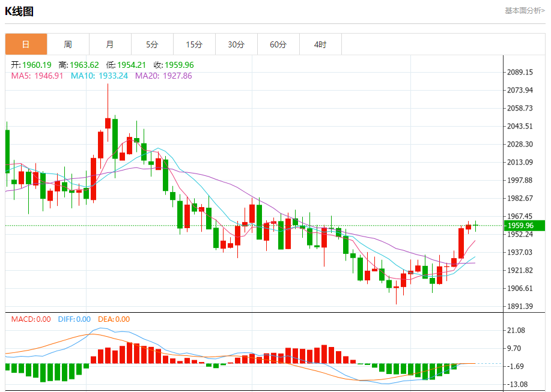Select the 日 daily chart tab

click(x=26, y=44)
